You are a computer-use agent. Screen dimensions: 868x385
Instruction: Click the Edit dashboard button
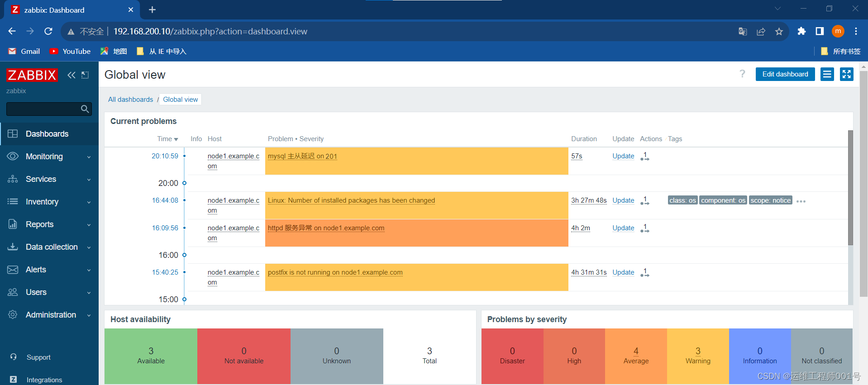tap(785, 74)
